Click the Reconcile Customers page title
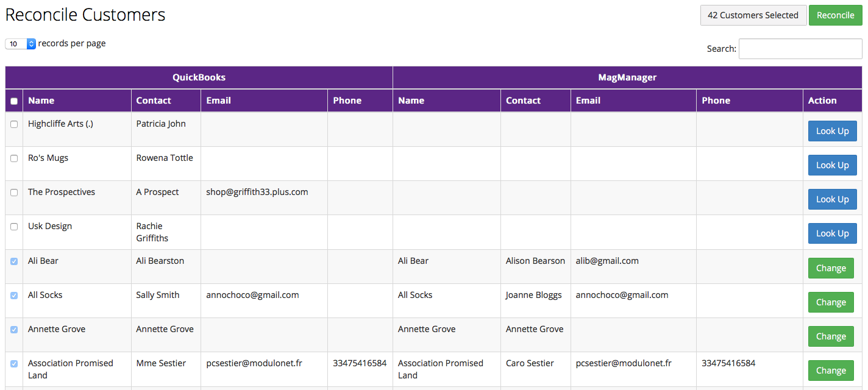Screen dimensions: 868x390 pyautogui.click(x=85, y=15)
